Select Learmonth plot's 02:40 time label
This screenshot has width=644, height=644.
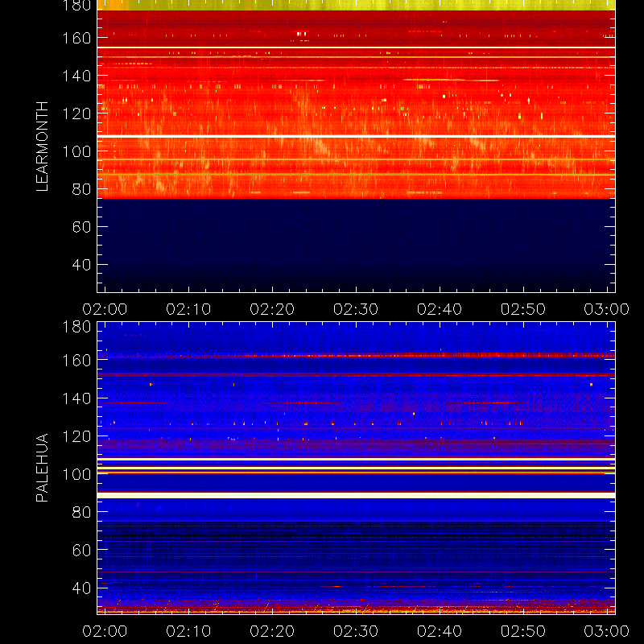[440, 309]
